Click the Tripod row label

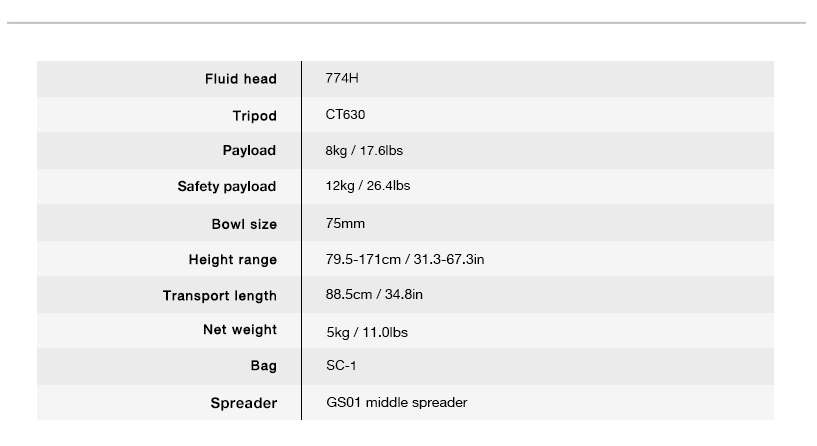click(254, 116)
